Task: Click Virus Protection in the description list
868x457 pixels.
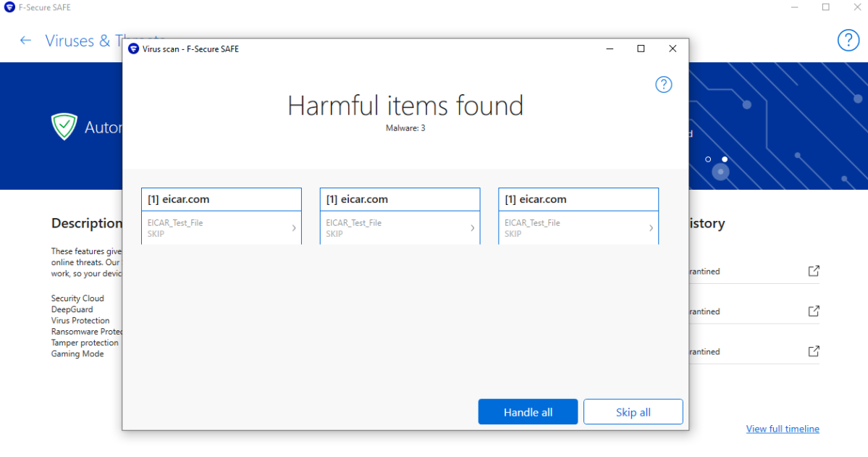Action: click(80, 320)
